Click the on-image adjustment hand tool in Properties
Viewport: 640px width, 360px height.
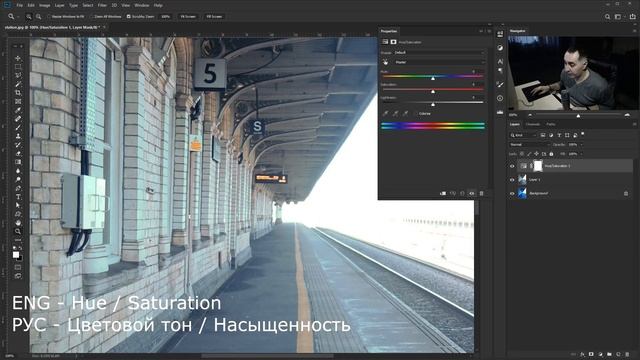pos(385,62)
